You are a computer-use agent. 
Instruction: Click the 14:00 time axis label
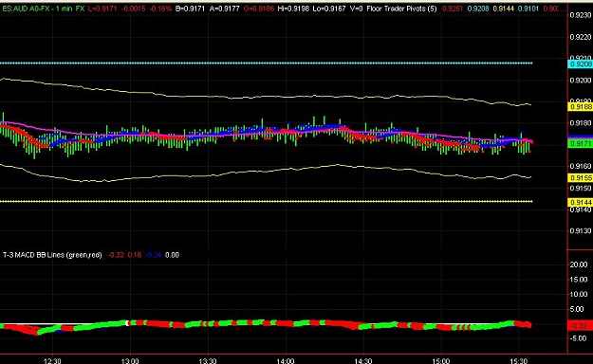click(x=286, y=361)
